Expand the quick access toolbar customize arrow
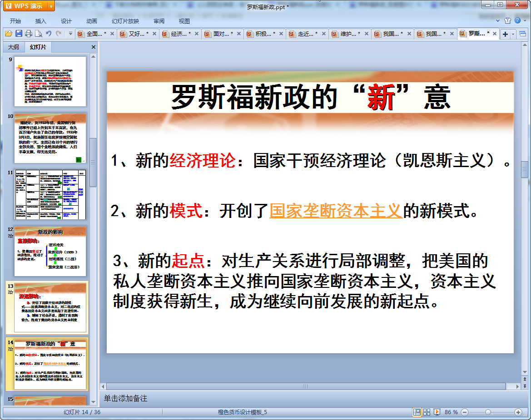Image resolution: width=531 pixels, height=420 pixels. [70, 34]
